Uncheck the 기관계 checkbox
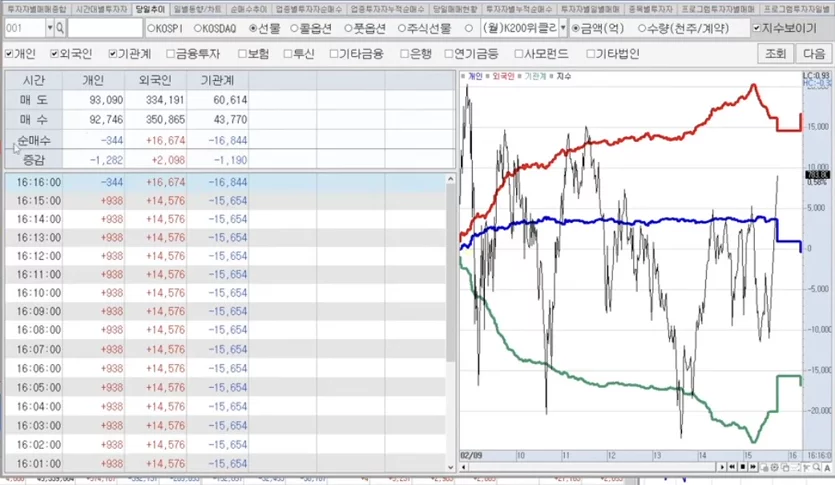This screenshot has width=835, height=485. (112, 53)
